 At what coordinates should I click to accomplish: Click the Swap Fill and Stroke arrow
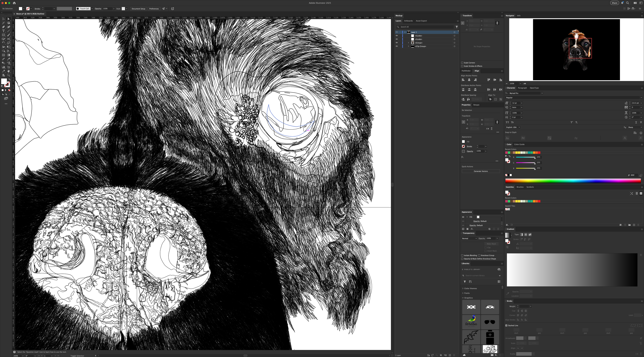(x=10, y=79)
